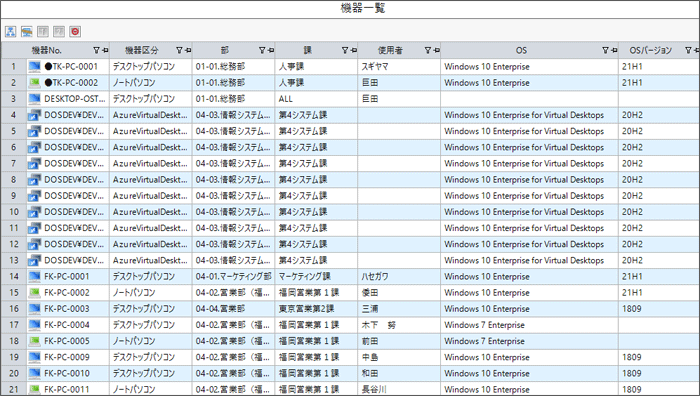
Task: Click desktop icon for FK-PC-0010
Action: [34, 373]
